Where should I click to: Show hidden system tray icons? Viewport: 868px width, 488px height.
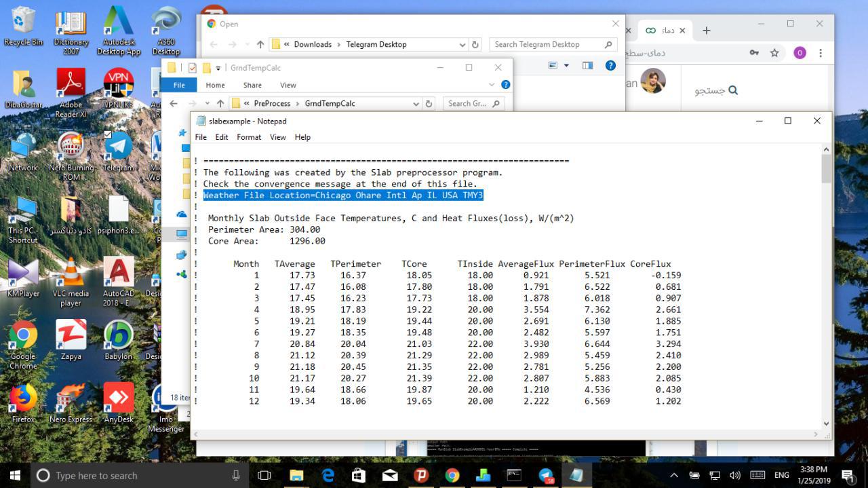pyautogui.click(x=673, y=475)
